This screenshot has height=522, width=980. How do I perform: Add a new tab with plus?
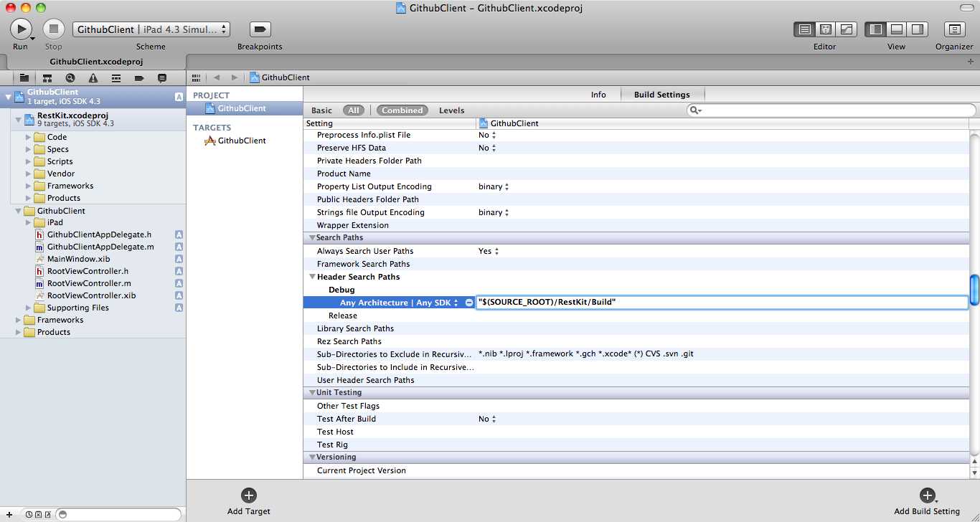click(x=971, y=62)
